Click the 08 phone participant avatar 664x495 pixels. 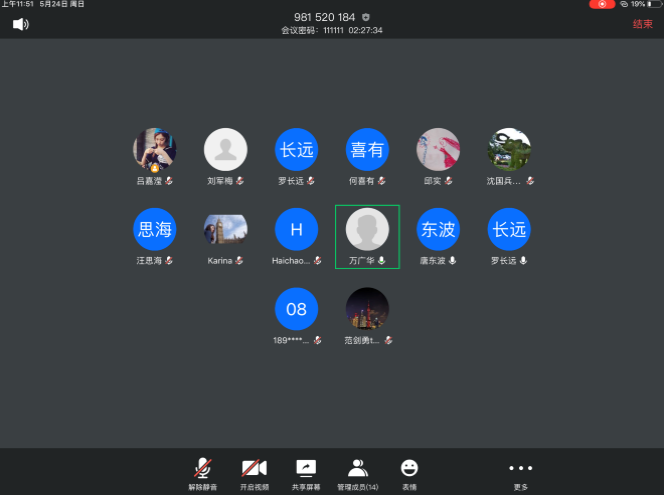tap(296, 309)
